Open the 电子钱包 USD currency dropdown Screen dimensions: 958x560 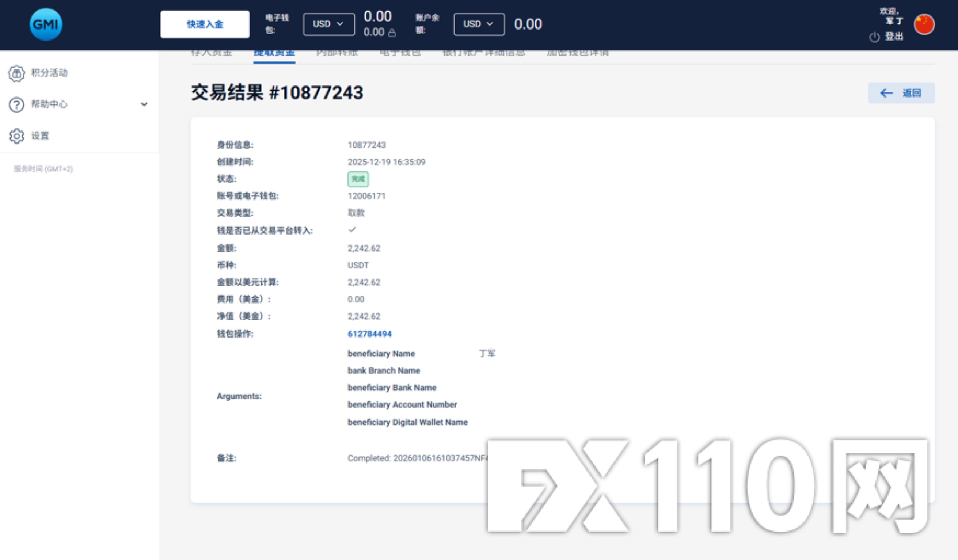point(328,24)
